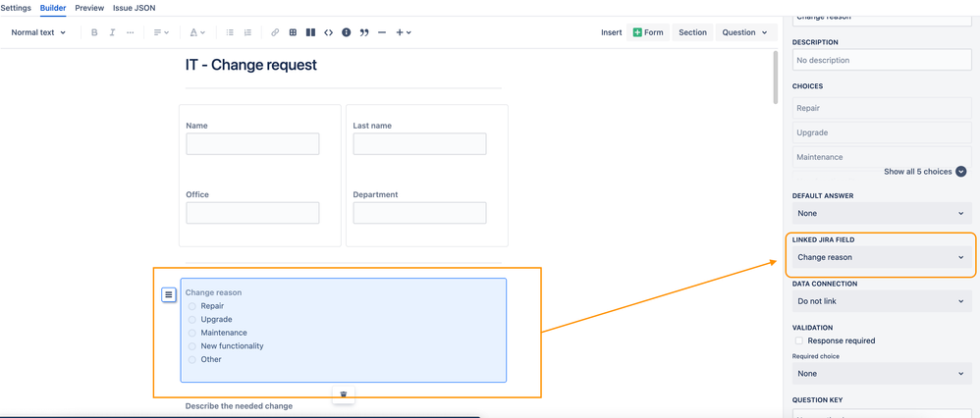This screenshot has height=418, width=980.
Task: Open the Required choice dropdown
Action: coord(882,374)
